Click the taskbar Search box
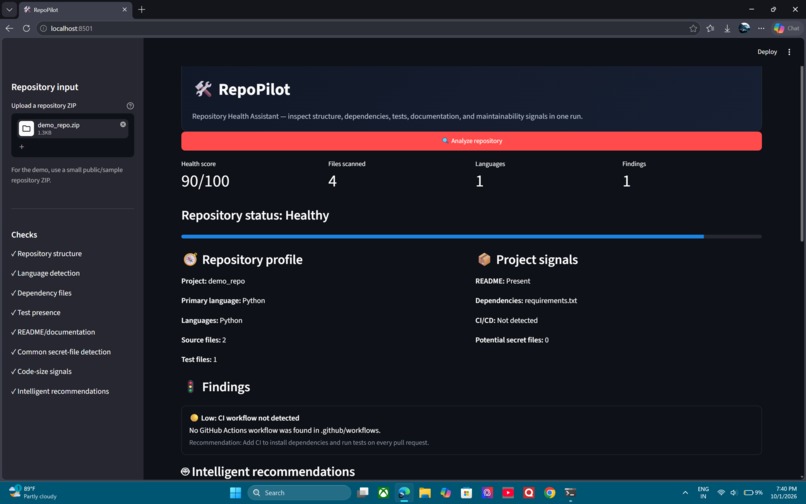806x504 pixels. coord(299,493)
